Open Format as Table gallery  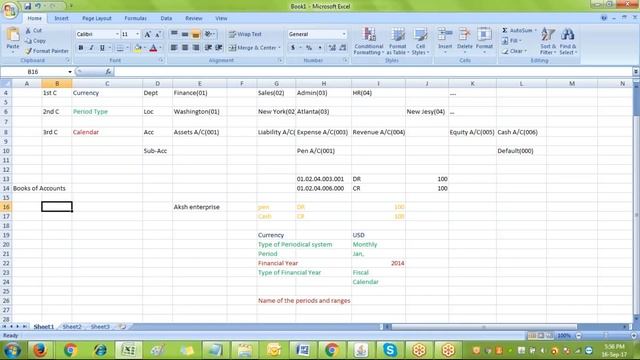(398, 41)
